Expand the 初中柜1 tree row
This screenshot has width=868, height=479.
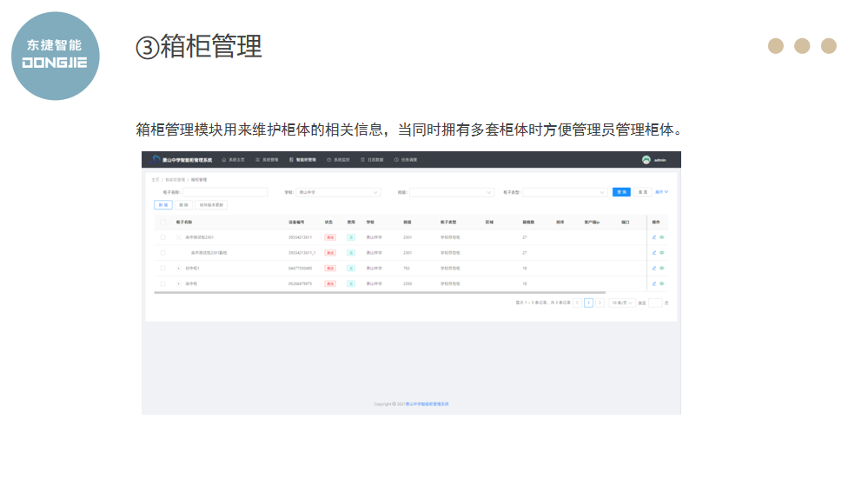click(179, 268)
